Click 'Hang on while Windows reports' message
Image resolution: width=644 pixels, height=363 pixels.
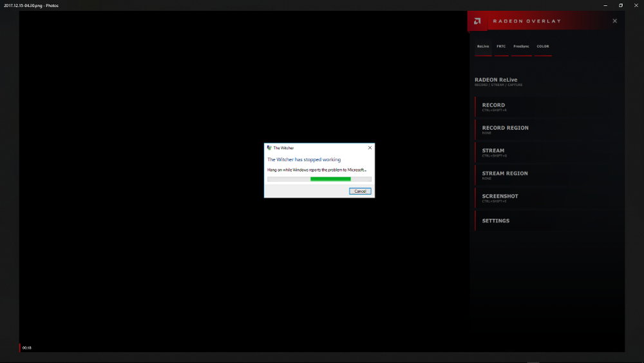[317, 170]
